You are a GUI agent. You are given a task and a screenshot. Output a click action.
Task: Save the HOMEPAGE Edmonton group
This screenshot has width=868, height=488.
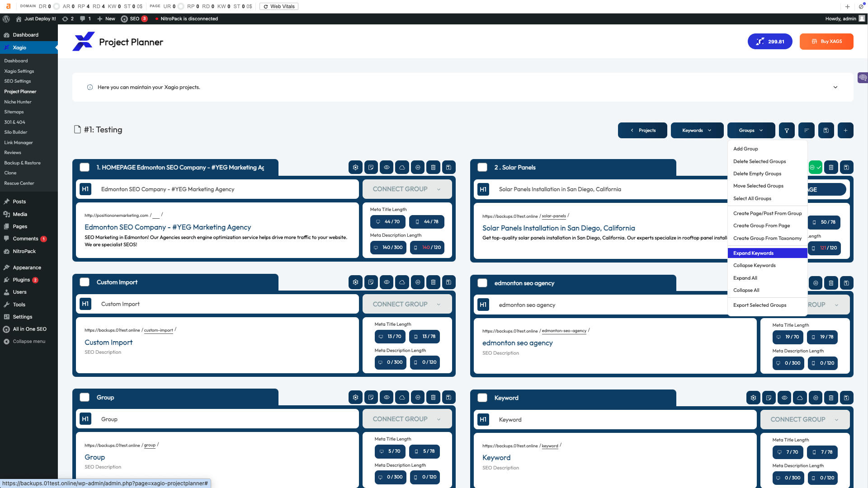448,167
